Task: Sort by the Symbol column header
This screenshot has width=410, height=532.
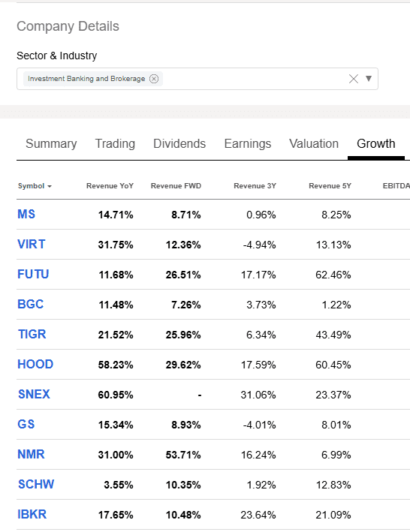Action: tap(35, 186)
